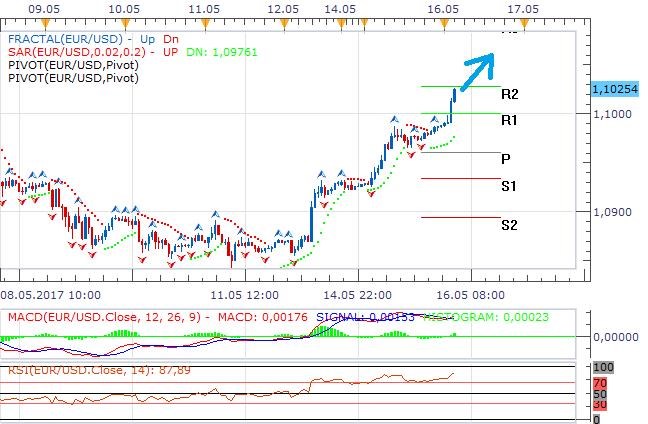Screen dimensions: 648x424
Task: Select the second PIVOT(EUR/USD,Pivot) label
Action: [72, 77]
